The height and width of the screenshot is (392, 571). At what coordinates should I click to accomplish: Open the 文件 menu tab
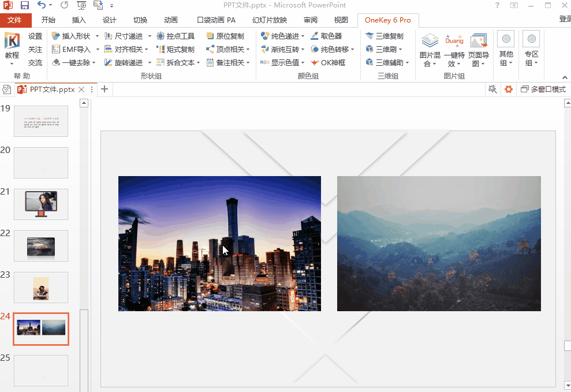click(14, 20)
